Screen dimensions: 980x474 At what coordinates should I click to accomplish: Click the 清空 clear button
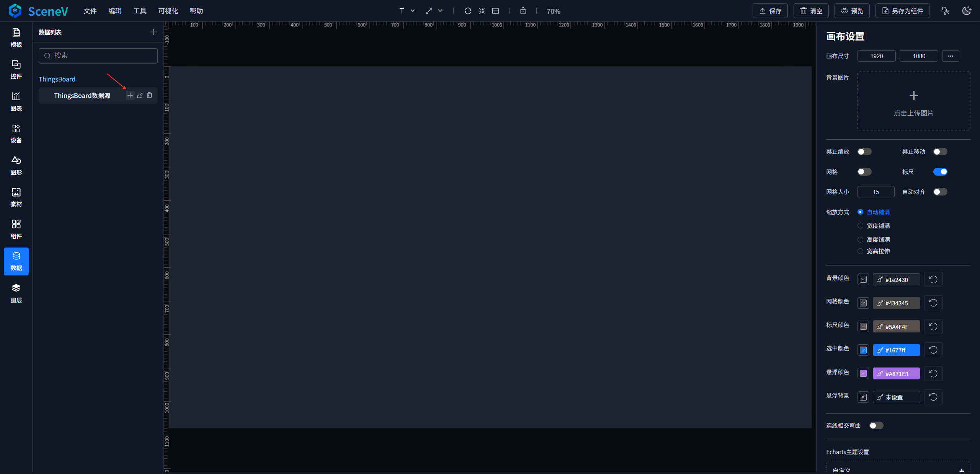pos(811,11)
